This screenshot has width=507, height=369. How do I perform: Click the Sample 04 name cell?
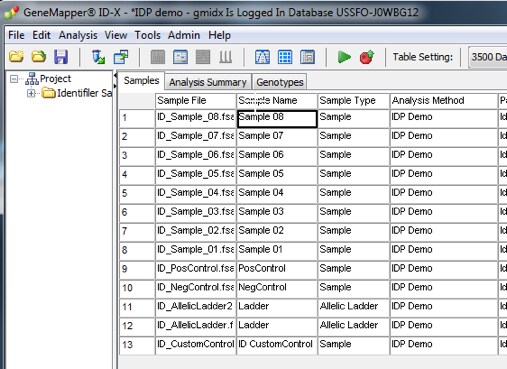(x=277, y=194)
